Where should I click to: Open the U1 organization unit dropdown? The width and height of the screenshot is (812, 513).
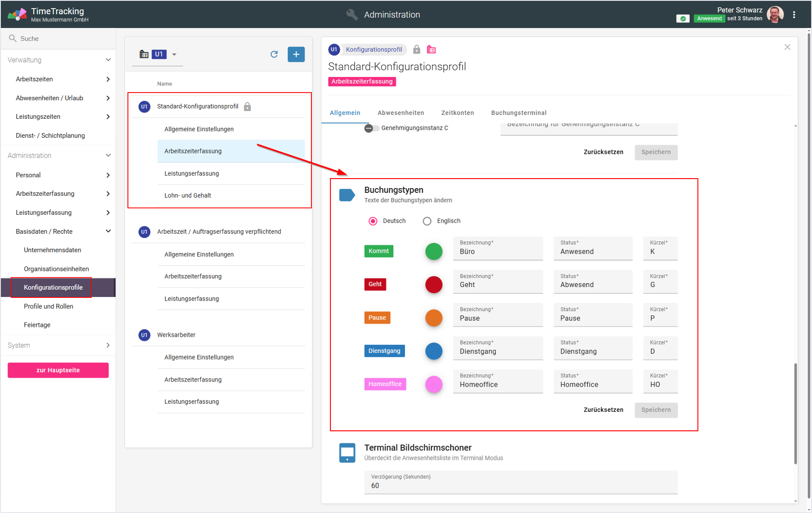[x=174, y=55]
